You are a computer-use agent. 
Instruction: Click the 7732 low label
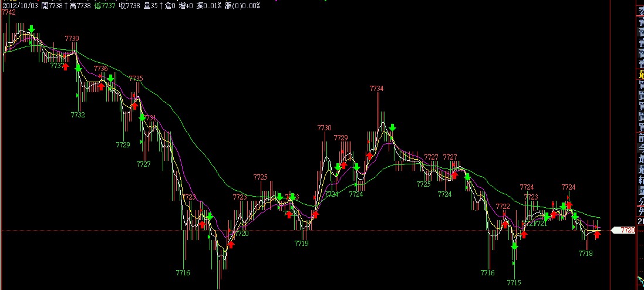click(77, 115)
